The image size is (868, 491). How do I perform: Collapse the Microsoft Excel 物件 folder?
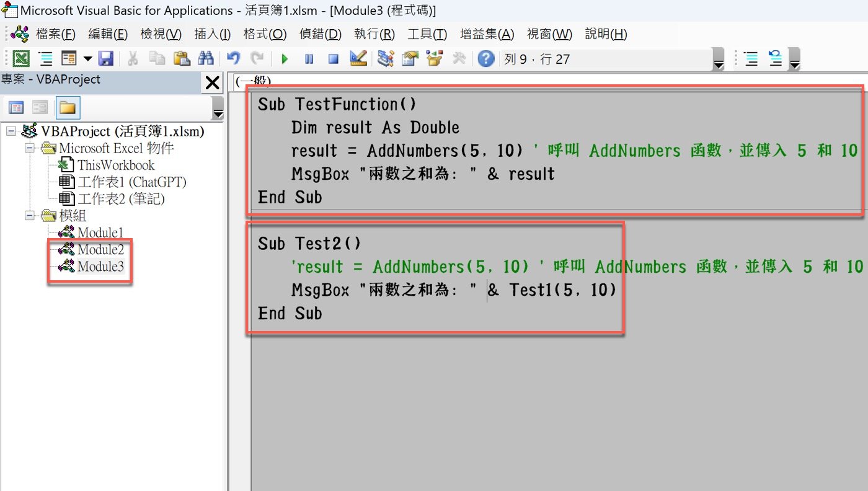coord(29,148)
